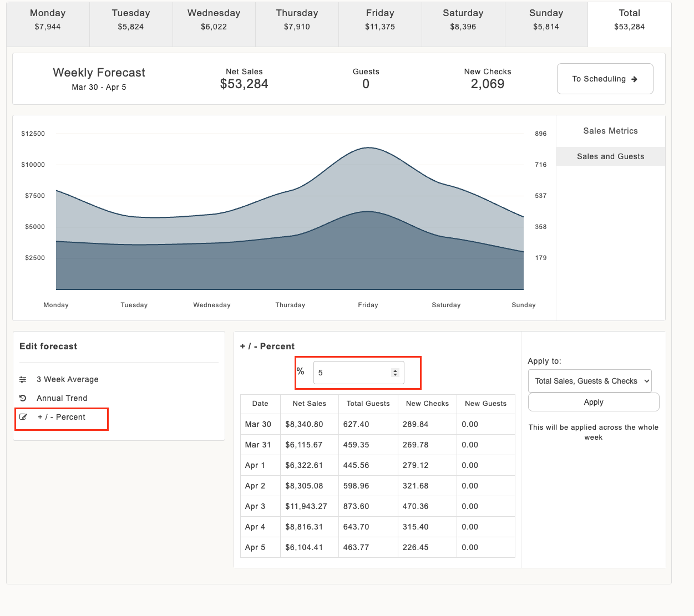Choose the Sales Metrics chart view

[x=610, y=131]
